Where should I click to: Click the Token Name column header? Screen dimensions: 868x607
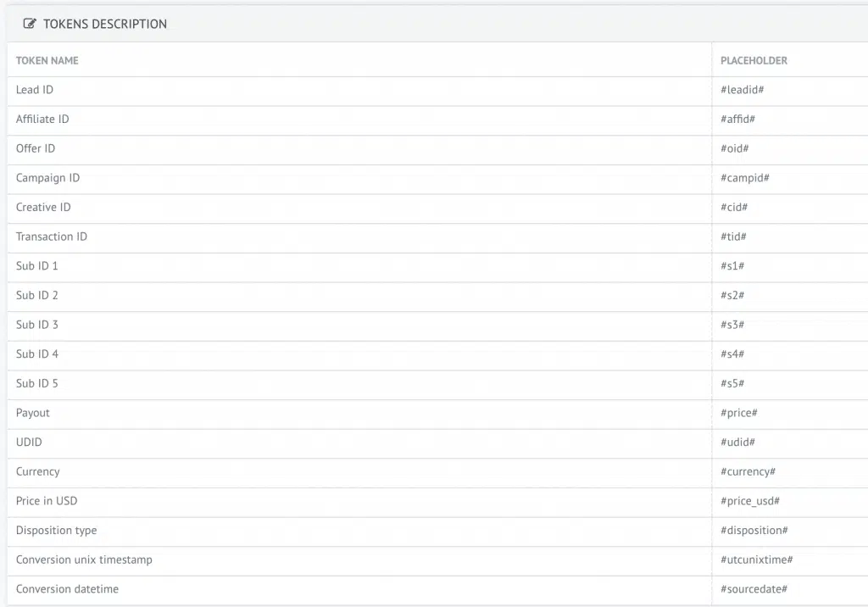point(47,61)
